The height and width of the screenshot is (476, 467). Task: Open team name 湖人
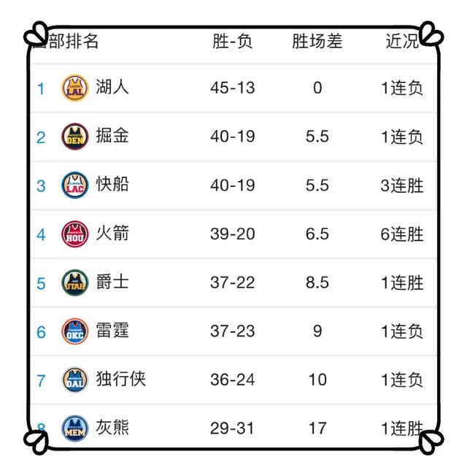point(112,87)
